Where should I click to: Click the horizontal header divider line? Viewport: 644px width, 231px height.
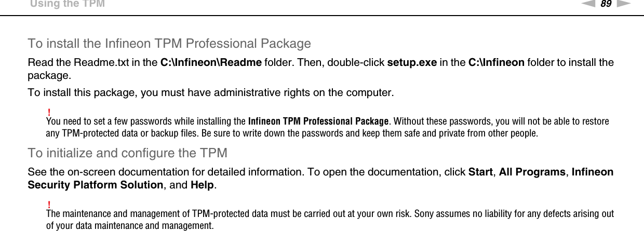(x=322, y=16)
